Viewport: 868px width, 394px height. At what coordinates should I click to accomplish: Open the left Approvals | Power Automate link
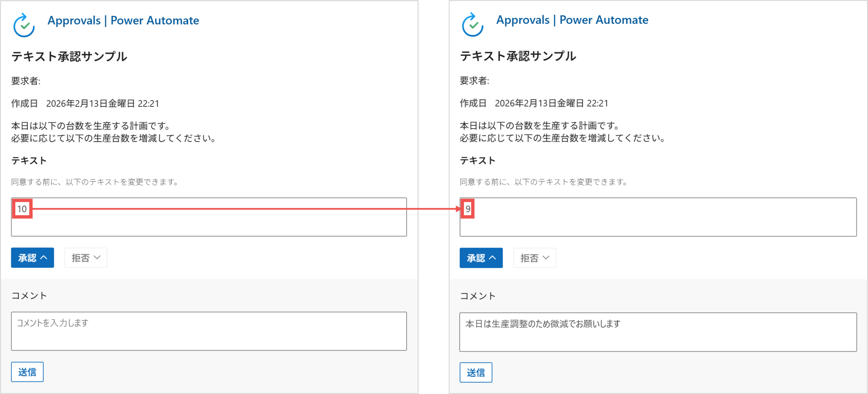tap(123, 20)
